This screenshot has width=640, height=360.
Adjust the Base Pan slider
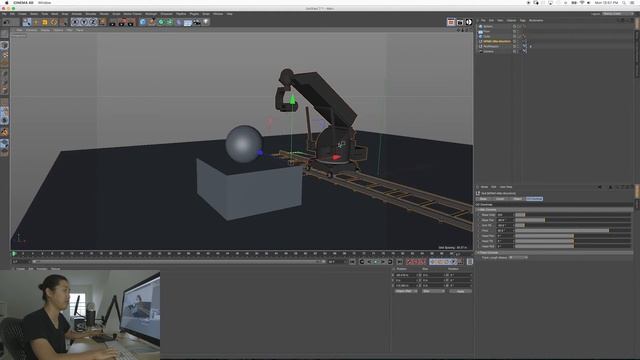point(573,220)
